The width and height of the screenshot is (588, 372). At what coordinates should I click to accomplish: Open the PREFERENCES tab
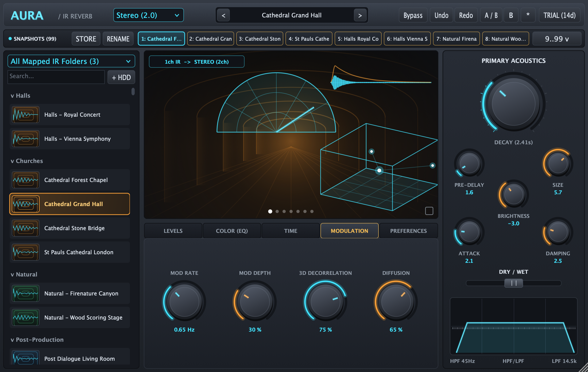point(408,231)
